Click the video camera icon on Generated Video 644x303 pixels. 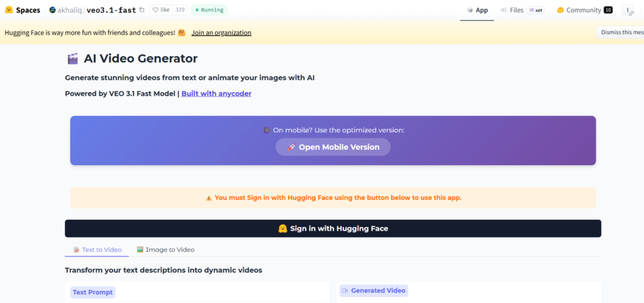click(x=345, y=290)
